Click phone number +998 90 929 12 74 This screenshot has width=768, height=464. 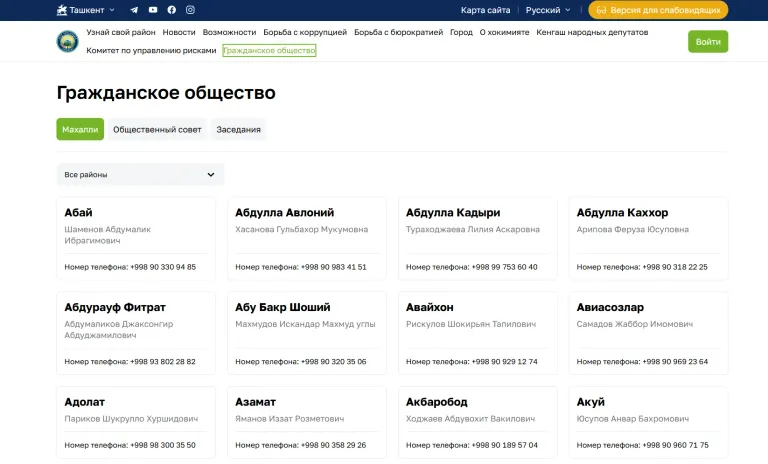click(x=504, y=362)
